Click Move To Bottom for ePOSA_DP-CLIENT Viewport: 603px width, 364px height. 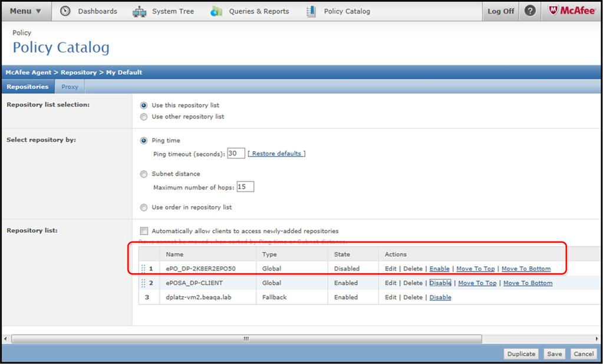[x=528, y=283]
